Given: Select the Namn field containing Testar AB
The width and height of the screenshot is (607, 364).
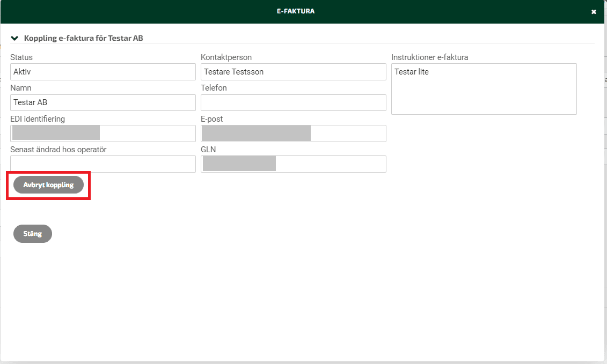Looking at the screenshot, I should tap(103, 102).
